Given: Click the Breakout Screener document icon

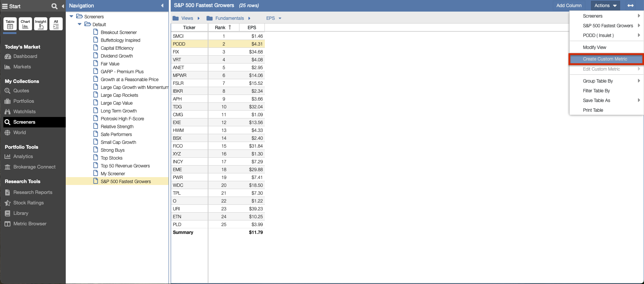Looking at the screenshot, I should click(x=96, y=32).
